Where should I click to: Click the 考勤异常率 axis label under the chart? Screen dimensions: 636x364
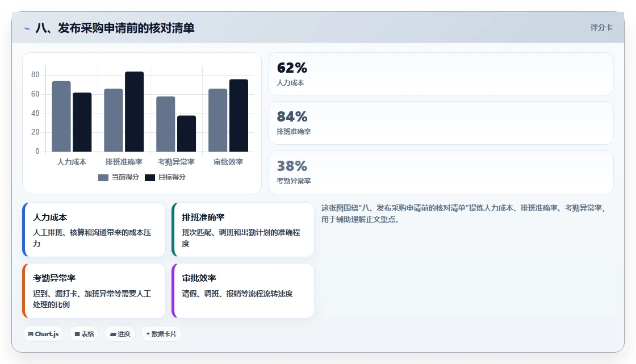pyautogui.click(x=176, y=162)
